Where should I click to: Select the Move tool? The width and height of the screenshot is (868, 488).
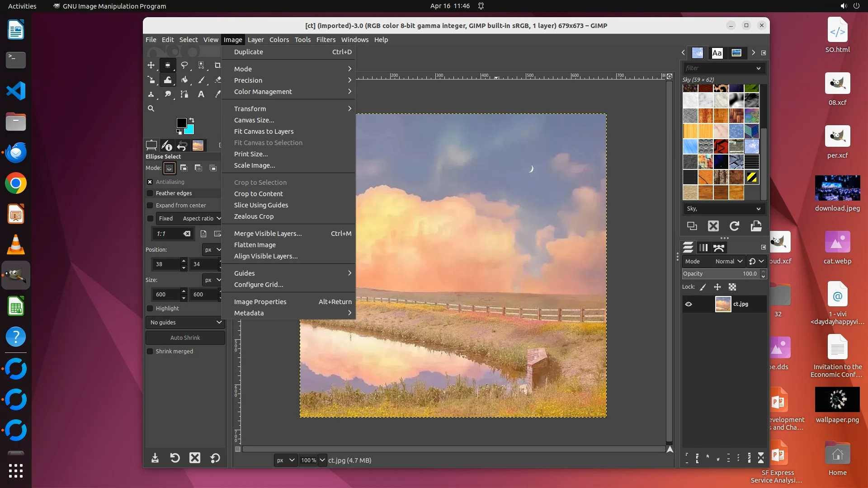(x=151, y=65)
